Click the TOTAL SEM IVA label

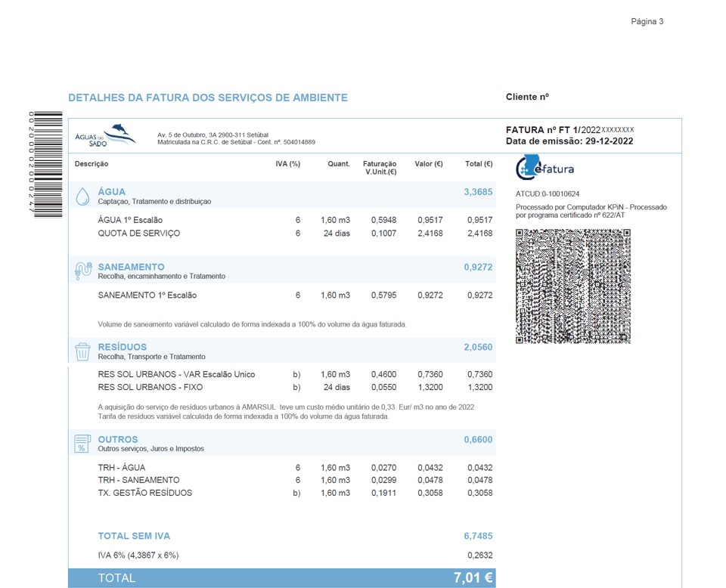[134, 536]
